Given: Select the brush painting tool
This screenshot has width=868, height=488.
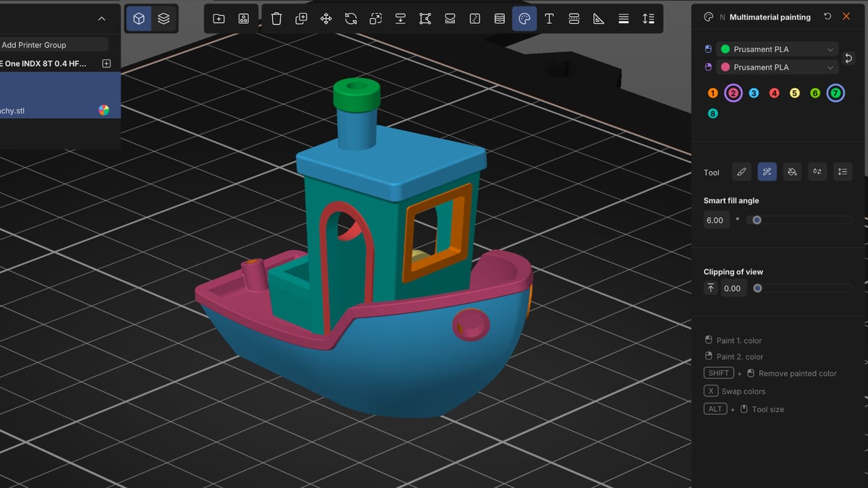Looking at the screenshot, I should [x=741, y=172].
